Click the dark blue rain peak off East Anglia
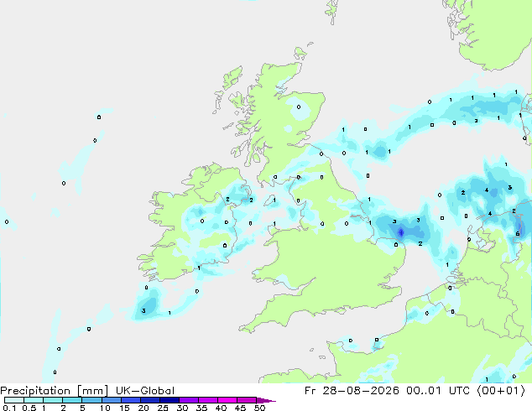Image resolution: width=532 pixels, height=411 pixels. point(401,232)
